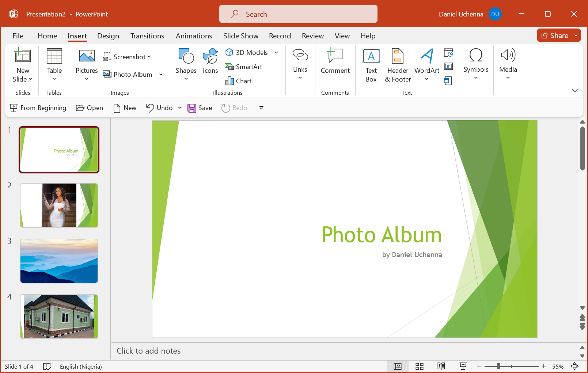Switch to Reading View
This screenshot has height=373, width=588.
pyautogui.click(x=441, y=366)
